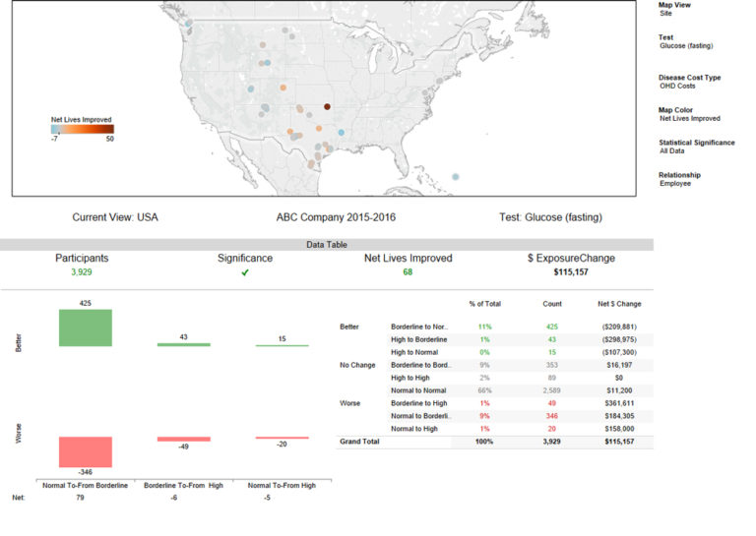The image size is (756, 536).
Task: Click Participants value 3,929
Action: tap(82, 272)
